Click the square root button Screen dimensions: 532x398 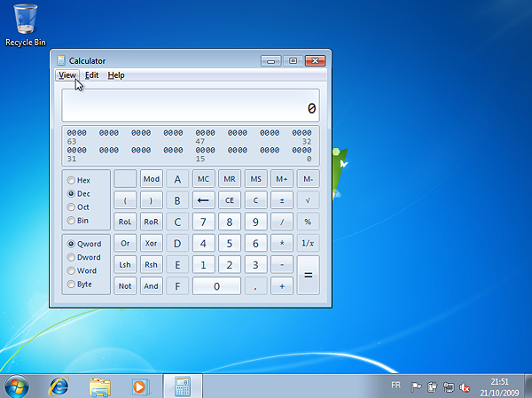(308, 200)
